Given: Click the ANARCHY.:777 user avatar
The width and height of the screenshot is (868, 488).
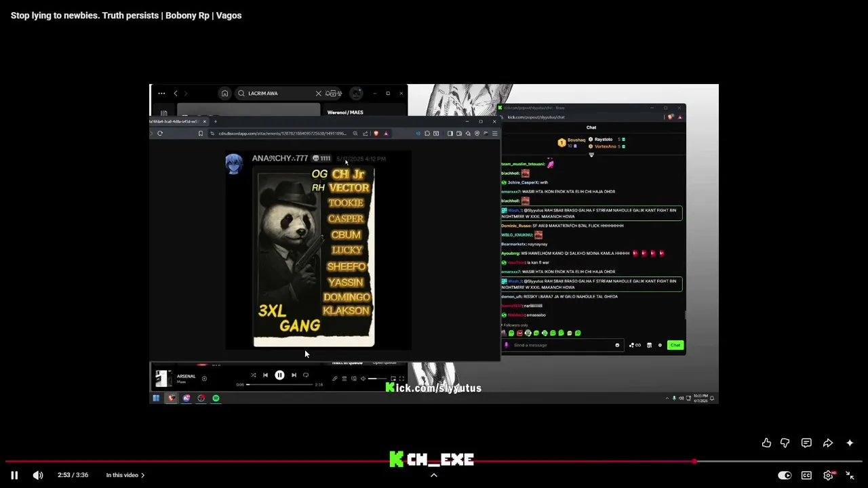Looking at the screenshot, I should (234, 163).
